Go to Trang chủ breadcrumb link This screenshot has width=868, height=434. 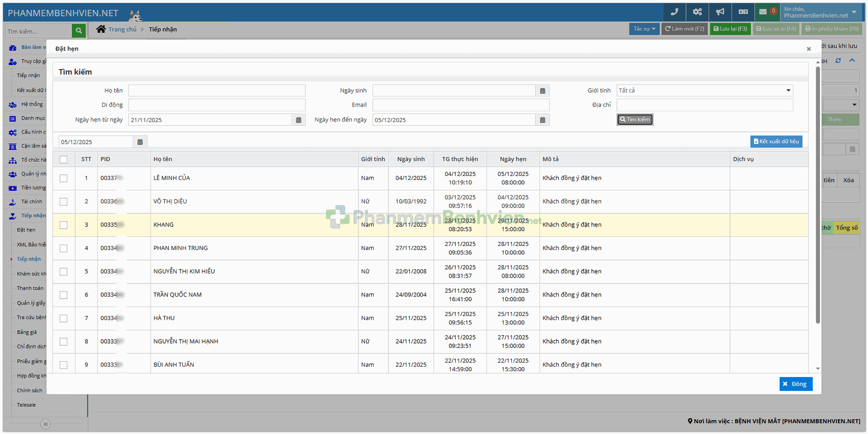122,29
